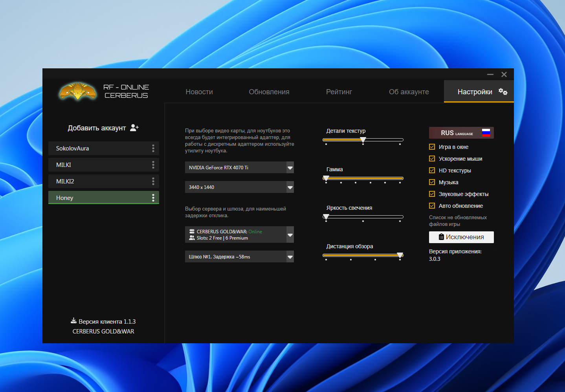The image size is (565, 392).
Task: Select the MILKI2 account
Action: 104,181
